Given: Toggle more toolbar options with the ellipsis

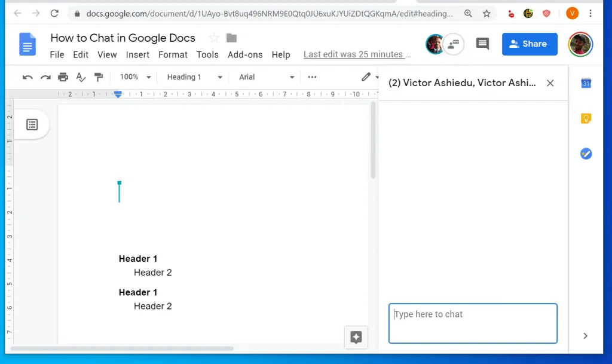Looking at the screenshot, I should click(311, 77).
